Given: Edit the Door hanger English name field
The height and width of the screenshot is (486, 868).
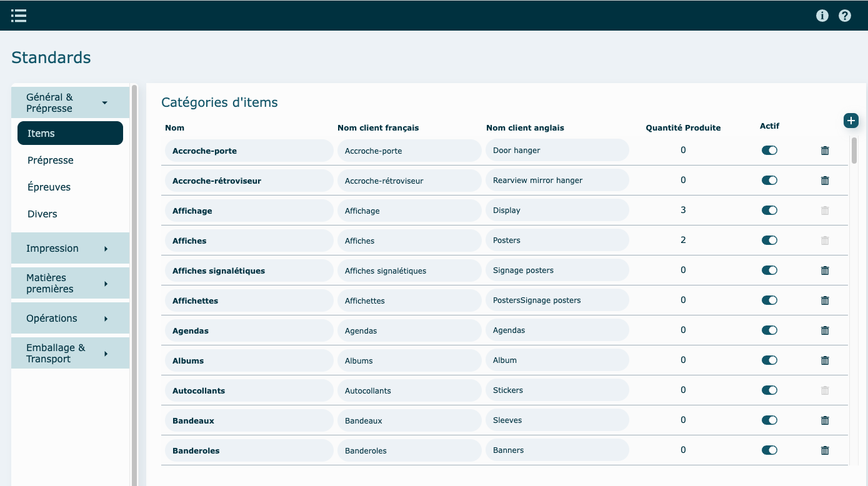Looking at the screenshot, I should click(x=557, y=151).
